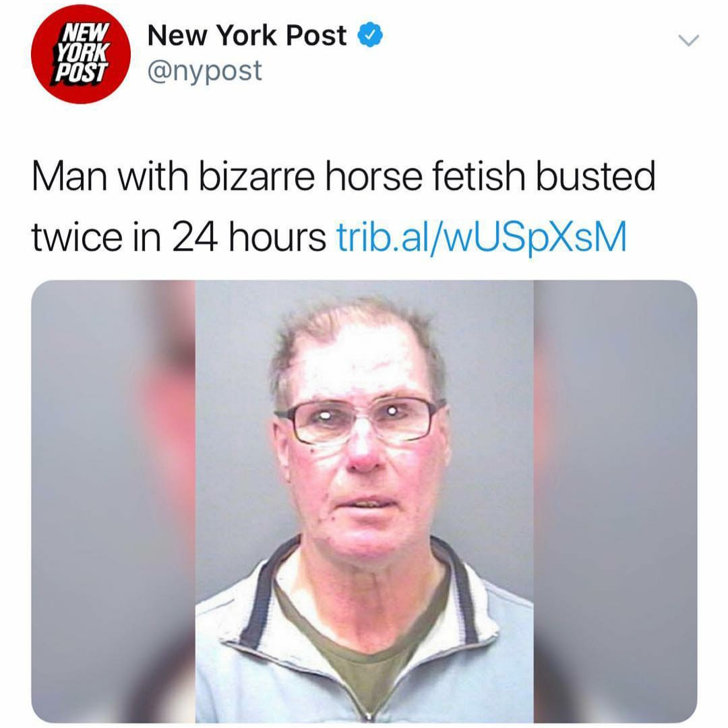The height and width of the screenshot is (728, 728).
Task: Click 'twice in 24 hours' text
Action: pyautogui.click(x=179, y=237)
